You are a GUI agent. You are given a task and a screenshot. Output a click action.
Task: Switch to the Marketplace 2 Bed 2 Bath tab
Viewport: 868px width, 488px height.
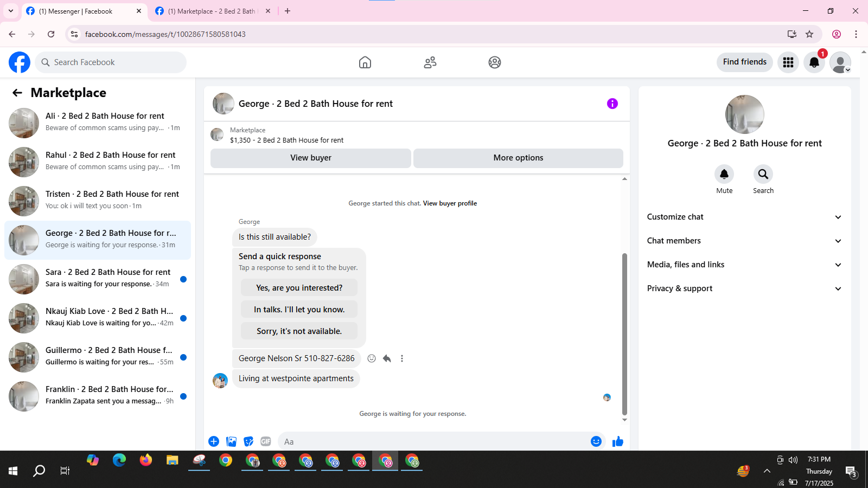212,11
